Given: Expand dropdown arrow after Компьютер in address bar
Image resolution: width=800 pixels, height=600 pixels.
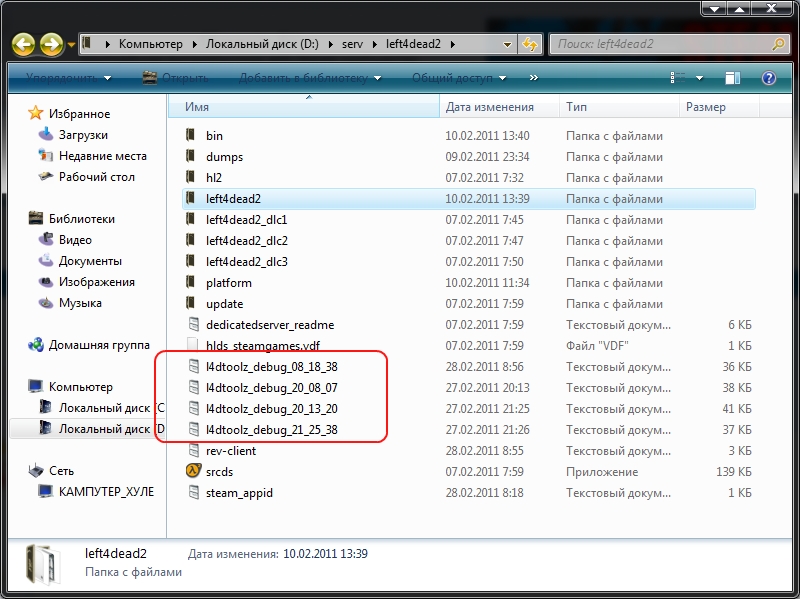Looking at the screenshot, I should [194, 44].
